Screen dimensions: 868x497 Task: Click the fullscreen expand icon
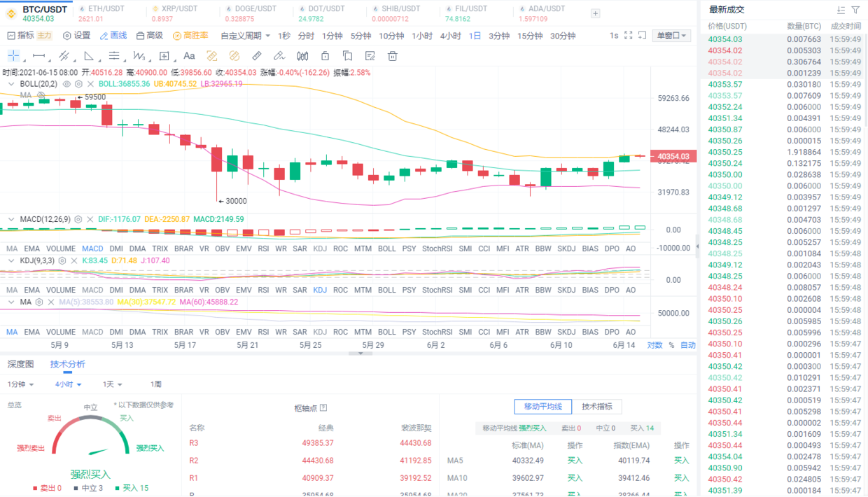(629, 36)
